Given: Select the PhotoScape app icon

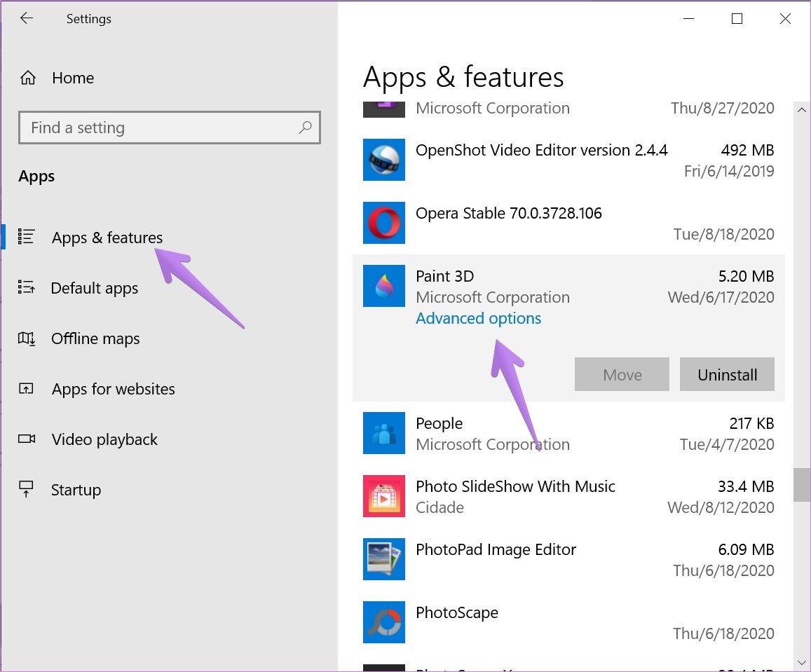Looking at the screenshot, I should [383, 622].
